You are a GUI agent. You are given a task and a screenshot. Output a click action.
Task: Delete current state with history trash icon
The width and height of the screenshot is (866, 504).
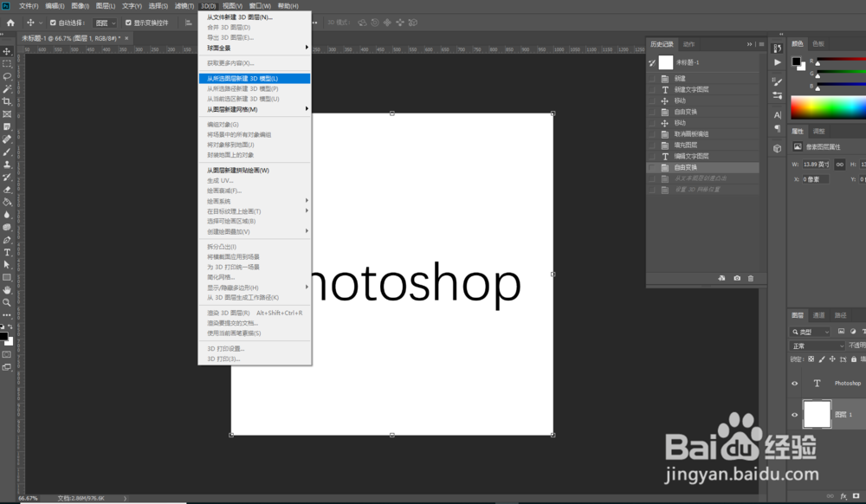click(x=751, y=278)
